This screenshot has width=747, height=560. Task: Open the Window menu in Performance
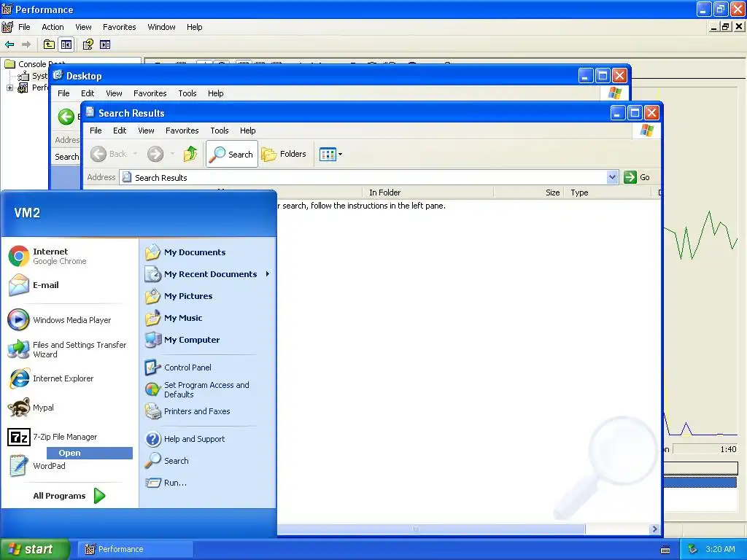(x=161, y=27)
